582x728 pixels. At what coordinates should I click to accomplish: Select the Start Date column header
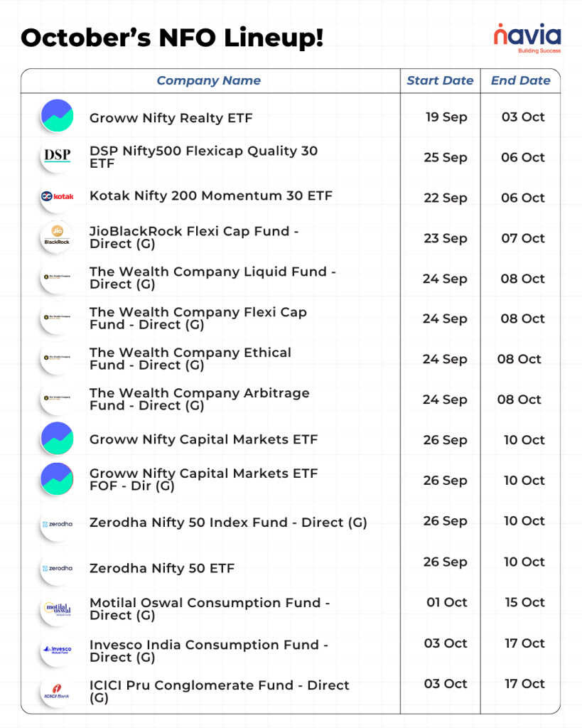440,80
